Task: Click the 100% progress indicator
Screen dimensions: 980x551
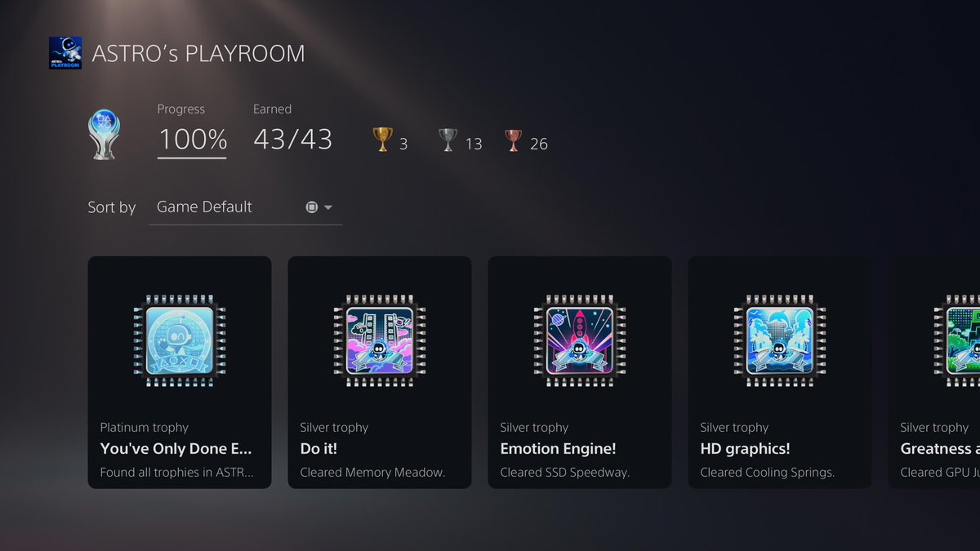Action: coord(193,140)
